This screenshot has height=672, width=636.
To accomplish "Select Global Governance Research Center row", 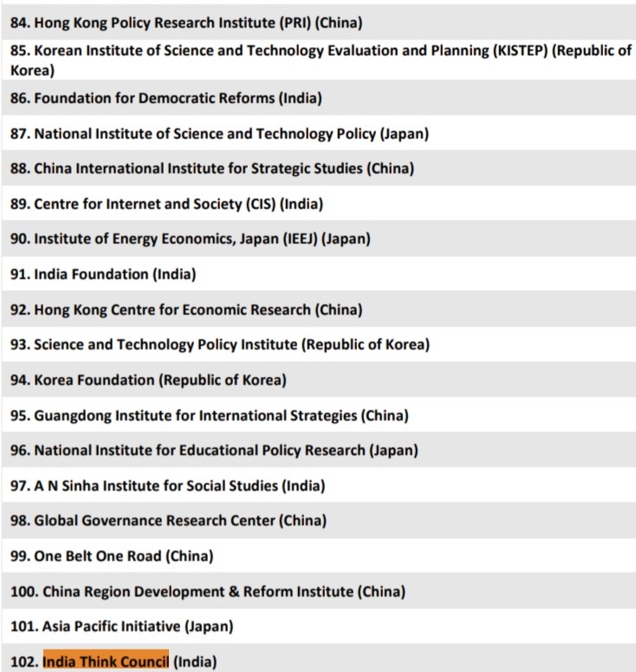I will pos(168,520).
